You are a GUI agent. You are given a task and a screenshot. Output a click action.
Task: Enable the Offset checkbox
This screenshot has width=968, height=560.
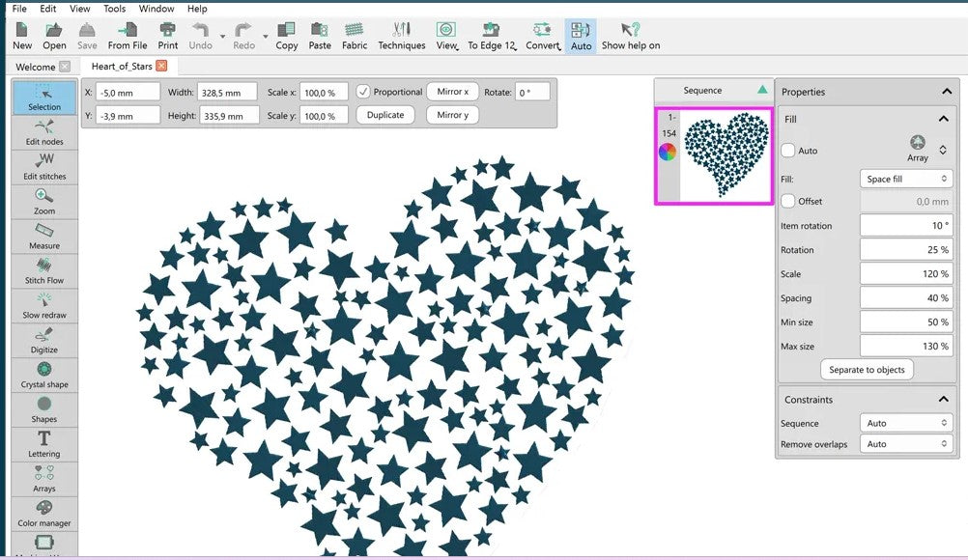click(x=788, y=201)
